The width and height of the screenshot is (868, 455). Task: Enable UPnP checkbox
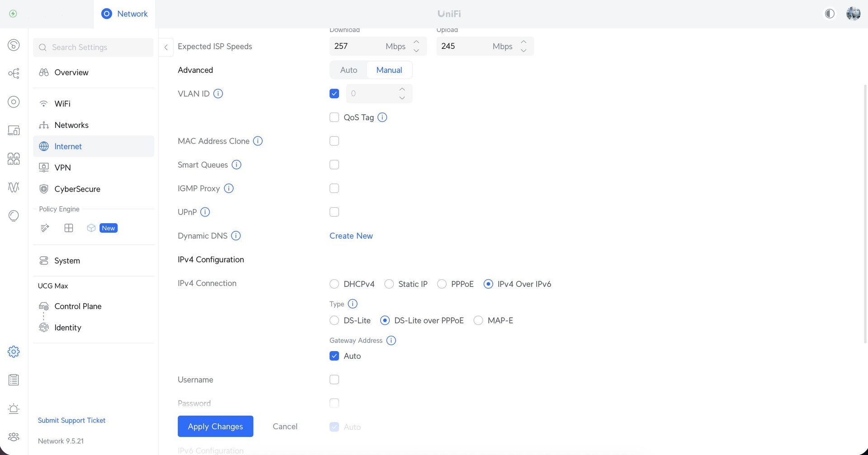click(334, 212)
